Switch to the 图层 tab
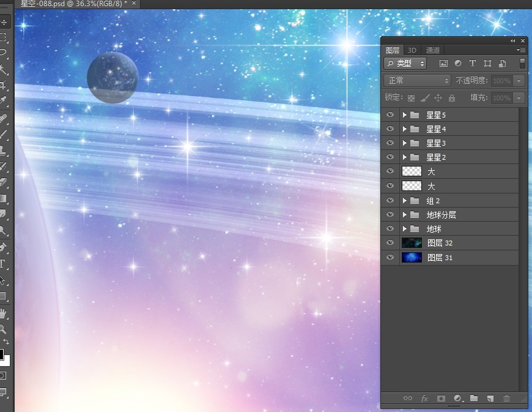The width and height of the screenshot is (532, 412). coord(393,50)
